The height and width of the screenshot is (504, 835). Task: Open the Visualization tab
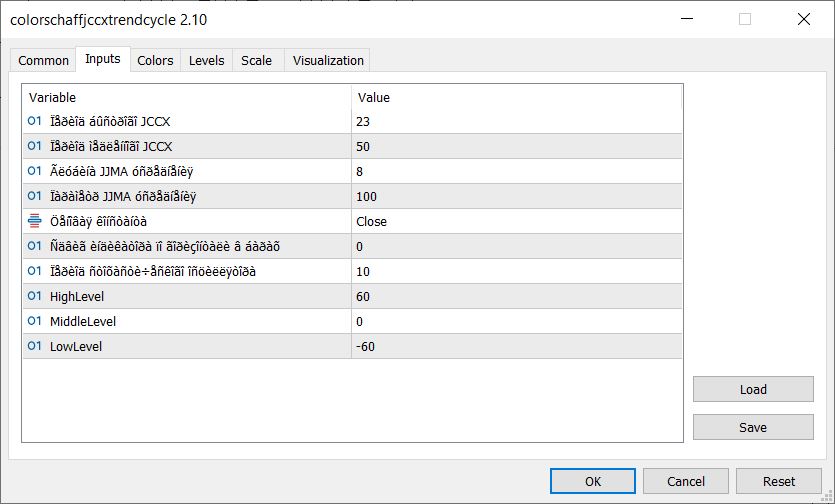point(328,61)
